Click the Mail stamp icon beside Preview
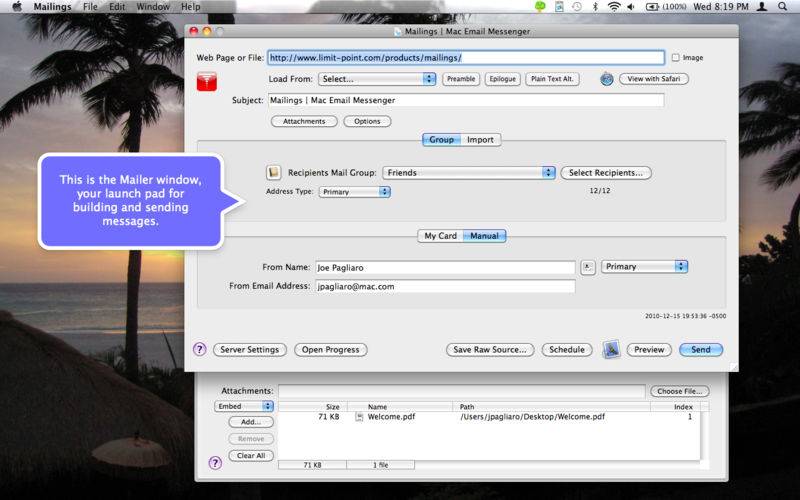Screen dimensions: 800x500 612,349
